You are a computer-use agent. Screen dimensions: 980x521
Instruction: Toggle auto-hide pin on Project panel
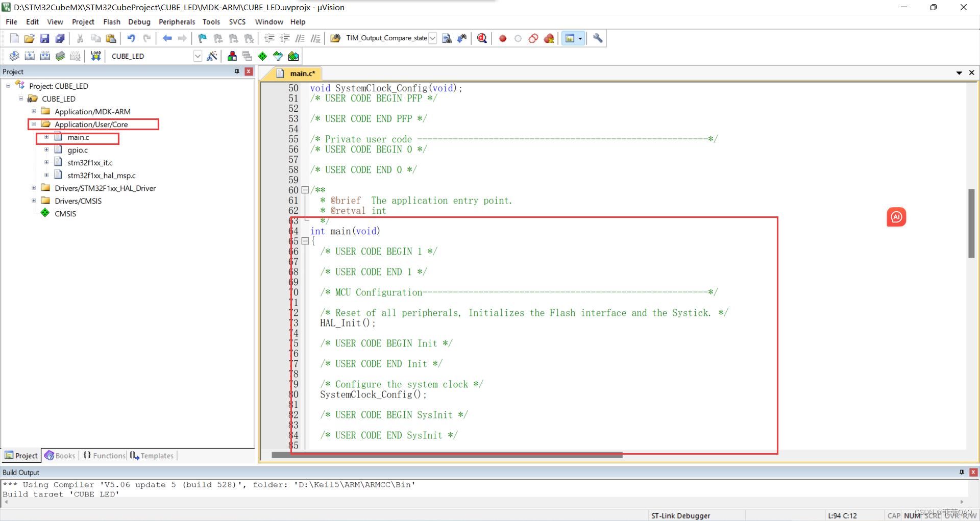pos(237,71)
